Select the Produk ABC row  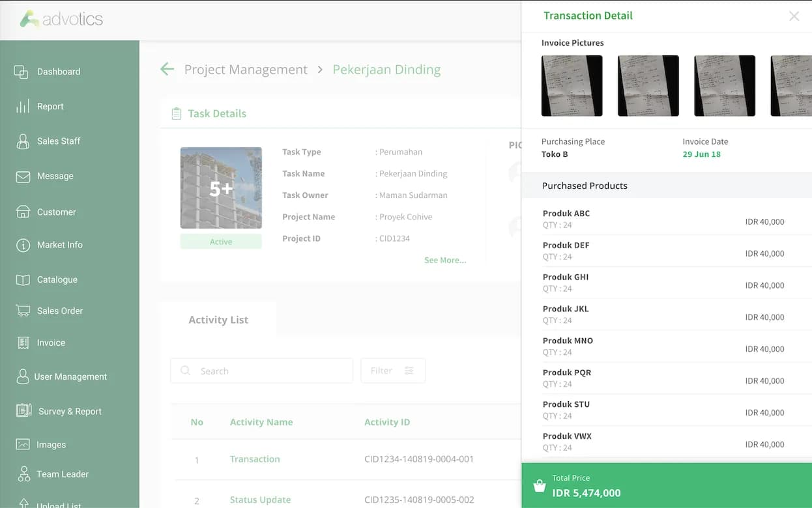pos(667,219)
